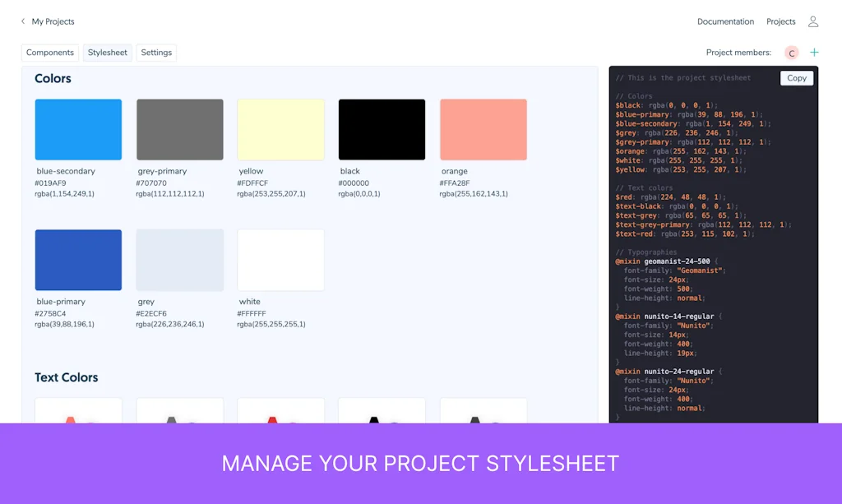Click the plus icon to add project member
Image resolution: width=842 pixels, height=504 pixels.
point(814,53)
